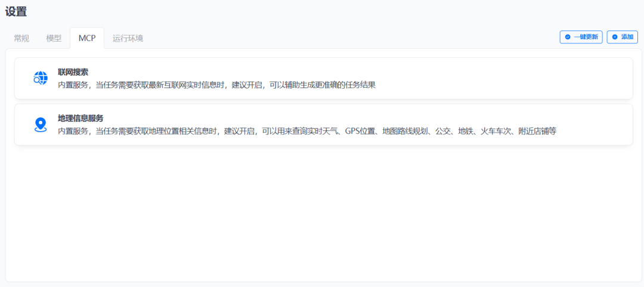Select the 联网搜索 service title

tap(73, 72)
